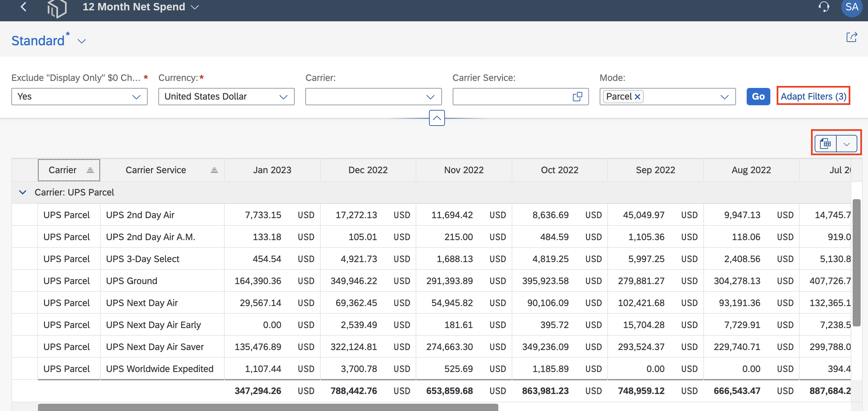Select the Oct 2022 column header
The image size is (868, 411).
[x=559, y=170]
